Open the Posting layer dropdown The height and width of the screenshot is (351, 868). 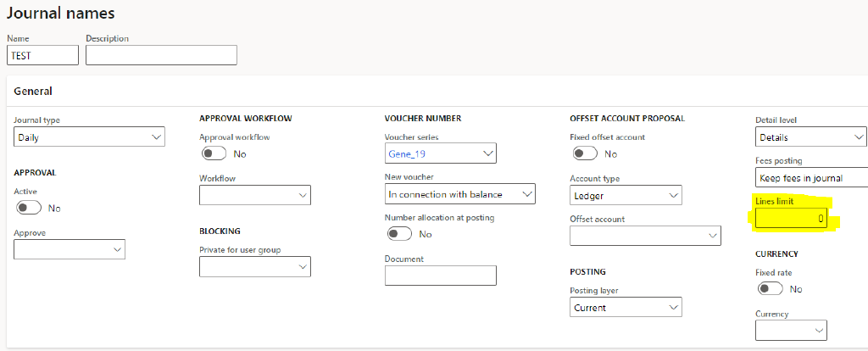click(626, 307)
